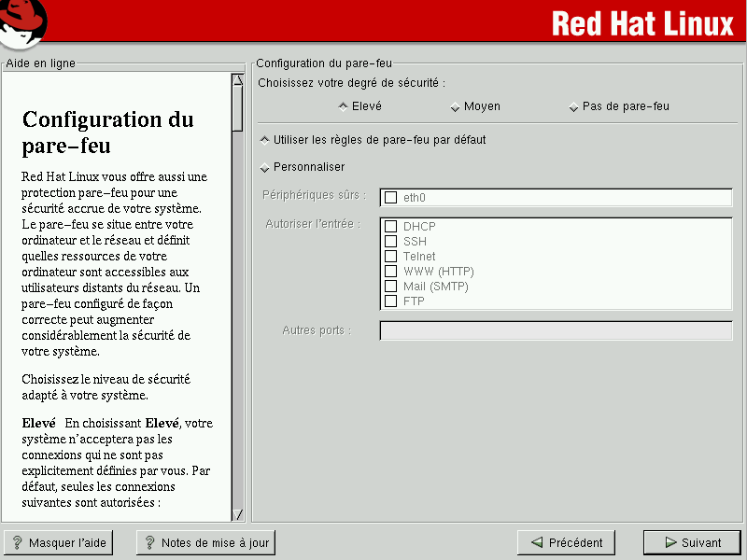Enable the DHCP checkbox
This screenshot has height=560, width=747.
(391, 227)
